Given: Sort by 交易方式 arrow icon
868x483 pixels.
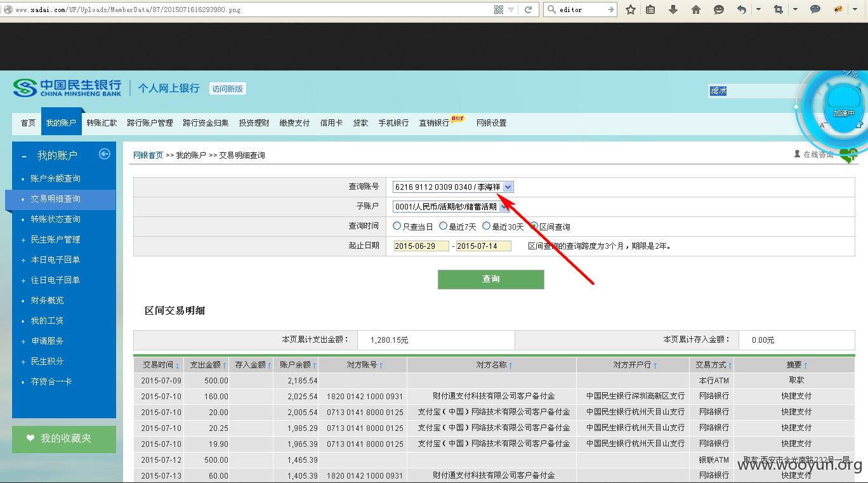Looking at the screenshot, I should (x=730, y=366).
